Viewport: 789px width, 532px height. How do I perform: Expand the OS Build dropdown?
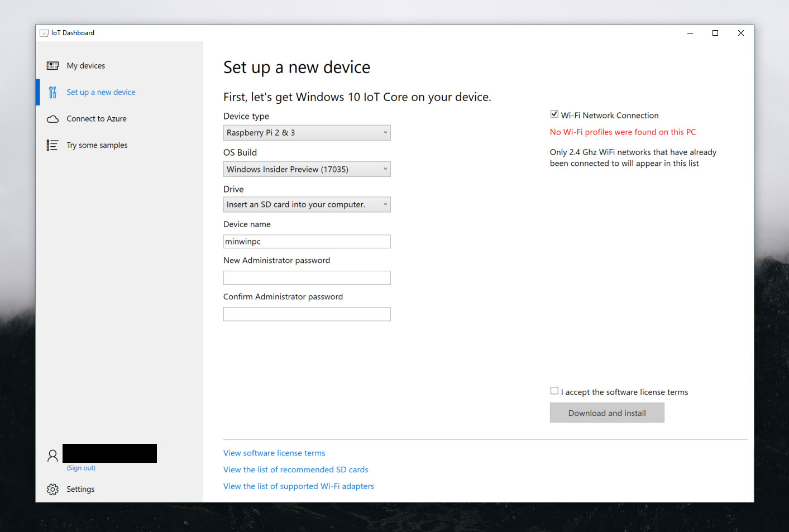pos(307,169)
